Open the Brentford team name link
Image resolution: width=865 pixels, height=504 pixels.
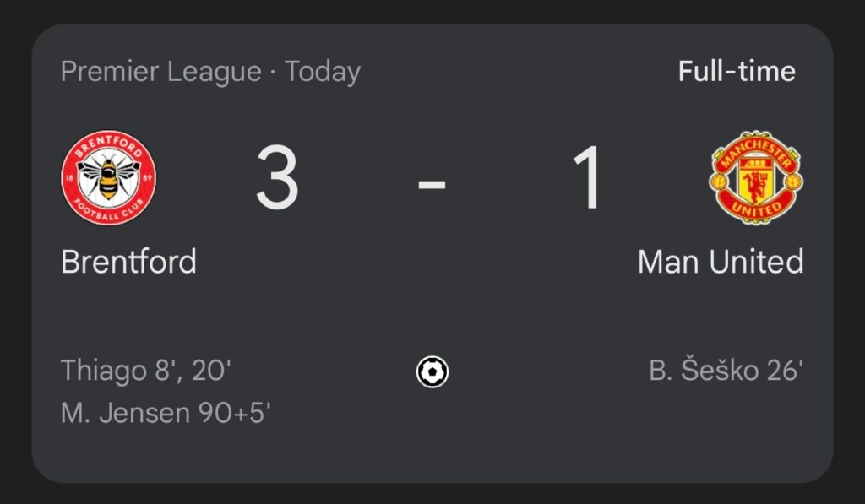[x=128, y=262]
